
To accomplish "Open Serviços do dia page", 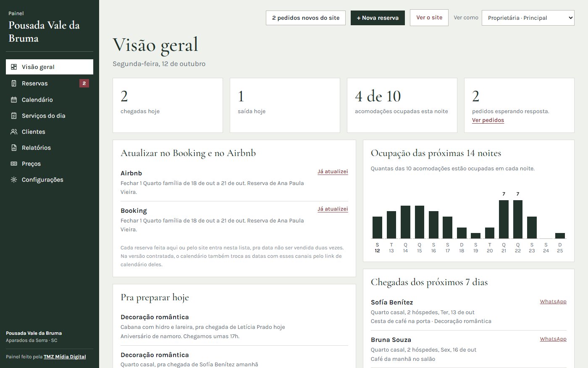I will (50, 116).
